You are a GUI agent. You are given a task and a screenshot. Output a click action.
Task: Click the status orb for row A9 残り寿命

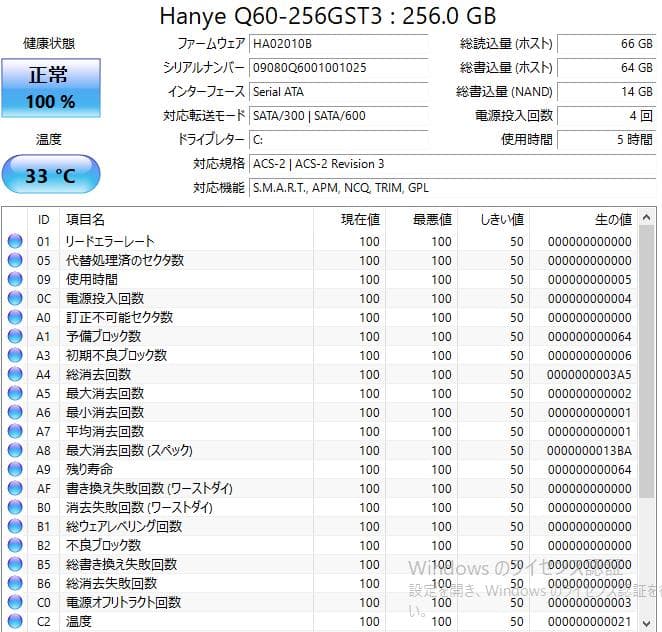tap(15, 469)
